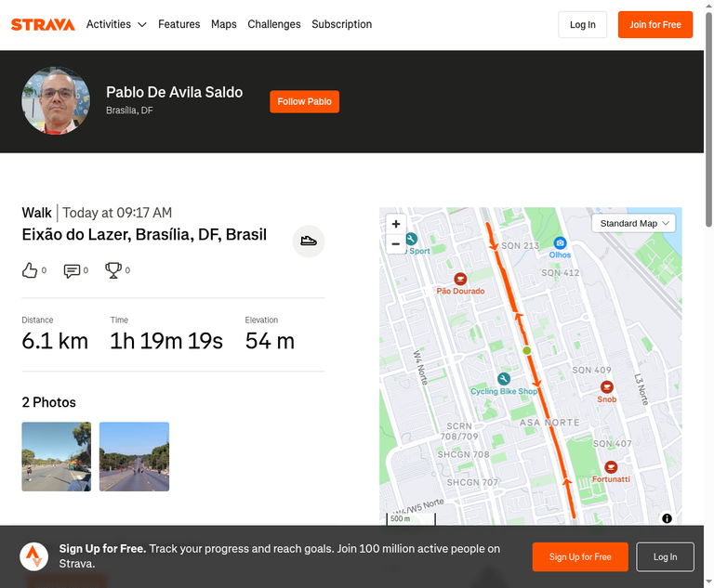The height and width of the screenshot is (588, 714).
Task: Click the '2 Photos' heading
Action: 48,402
